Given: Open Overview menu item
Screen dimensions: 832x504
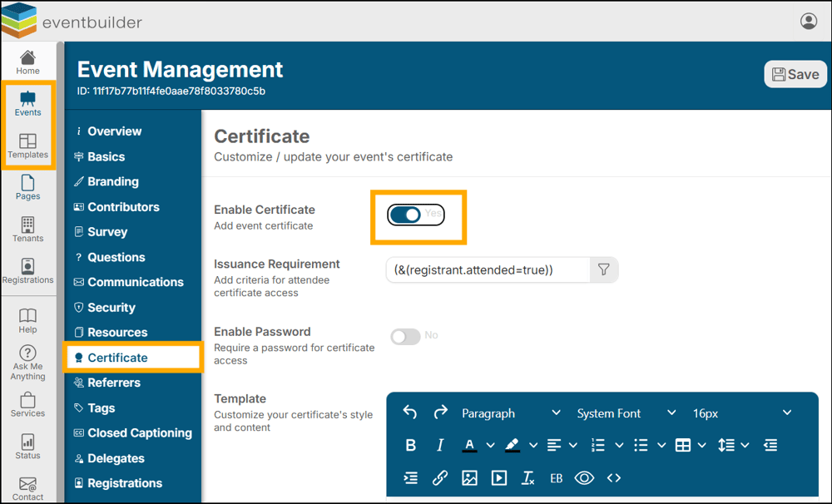Looking at the screenshot, I should coord(132,131).
